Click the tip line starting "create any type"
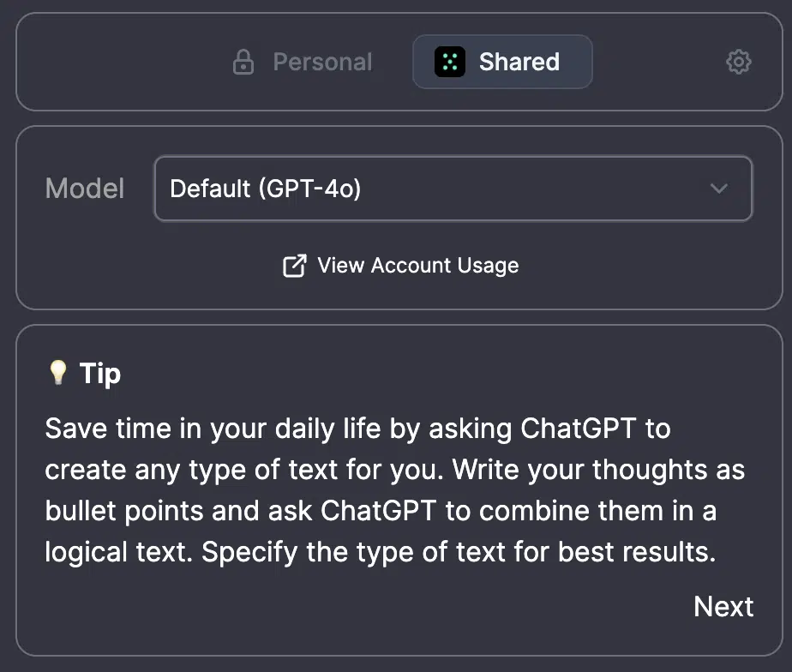Image resolution: width=792 pixels, height=672 pixels. (395, 471)
